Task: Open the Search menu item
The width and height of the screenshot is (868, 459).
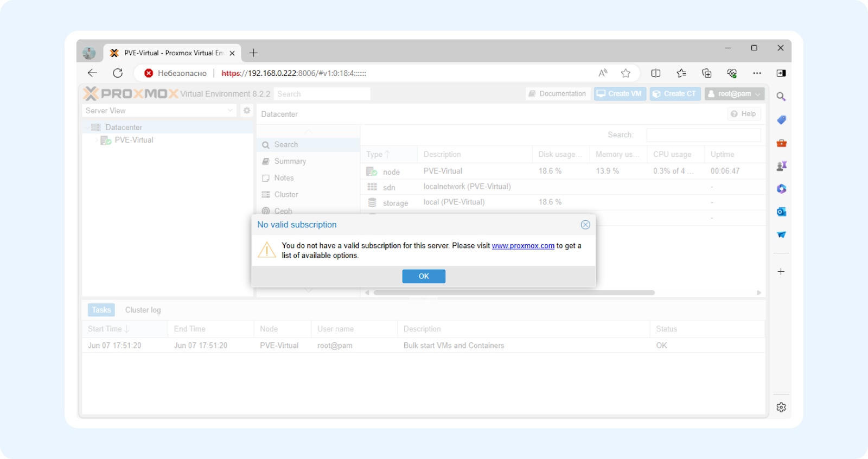Action: [x=308, y=145]
